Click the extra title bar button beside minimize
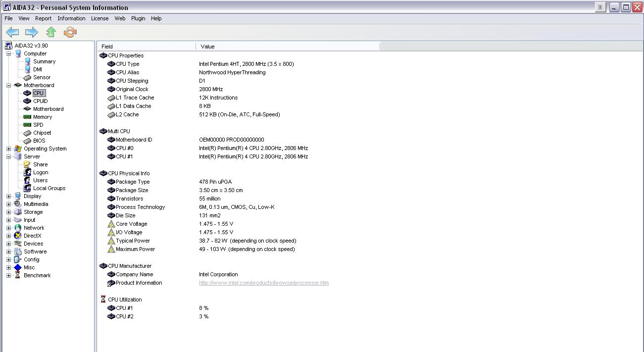This screenshot has width=644, height=352. (600, 7)
